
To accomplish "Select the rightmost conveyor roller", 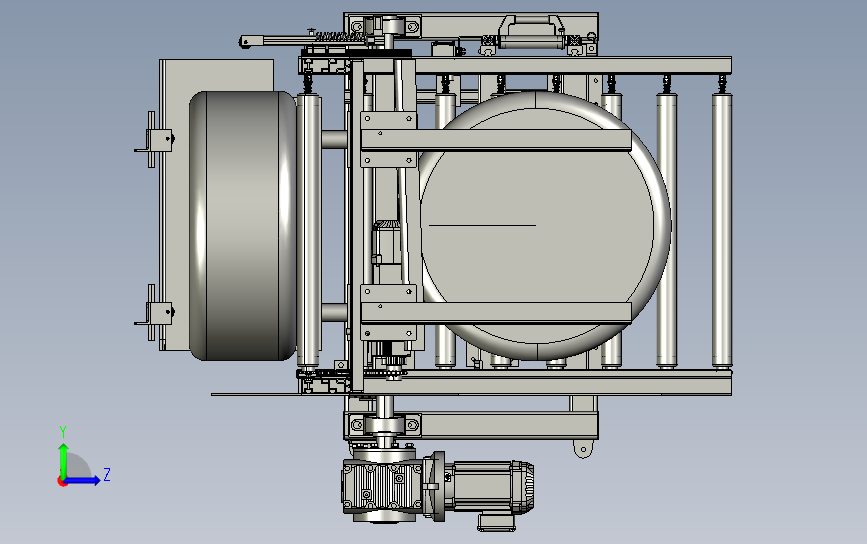I will tap(722, 229).
